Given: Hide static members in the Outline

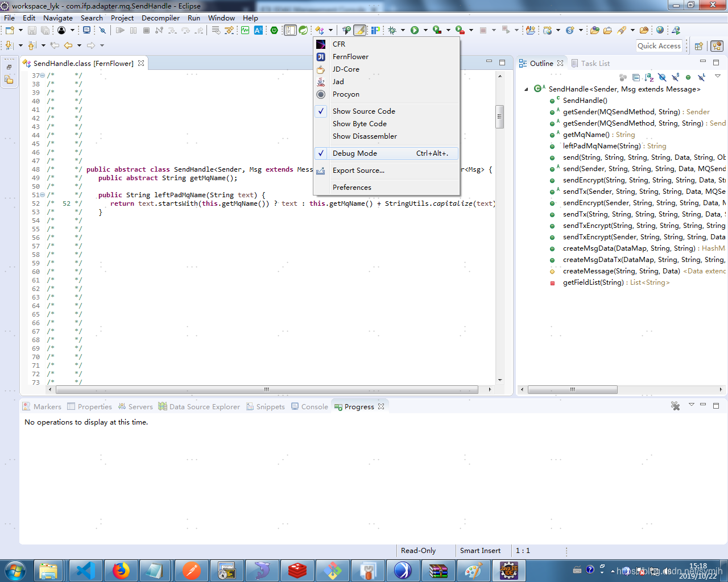Looking at the screenshot, I should click(675, 78).
